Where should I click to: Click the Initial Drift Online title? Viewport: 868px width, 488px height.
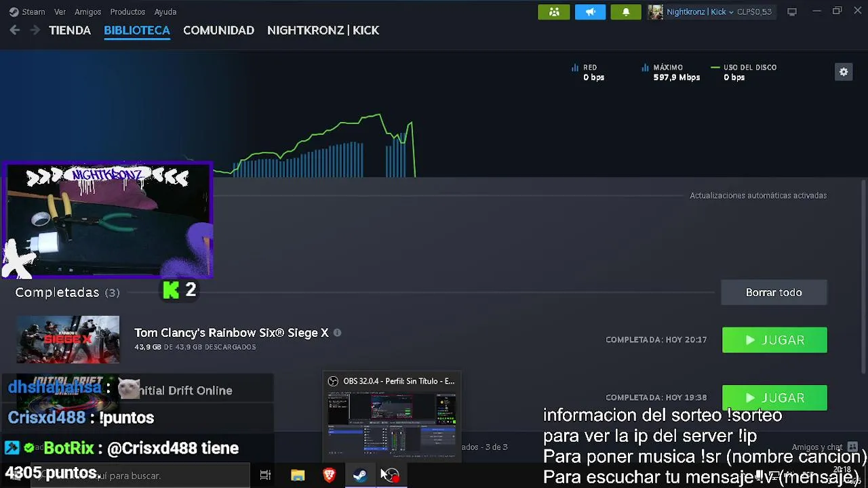pyautogui.click(x=184, y=390)
